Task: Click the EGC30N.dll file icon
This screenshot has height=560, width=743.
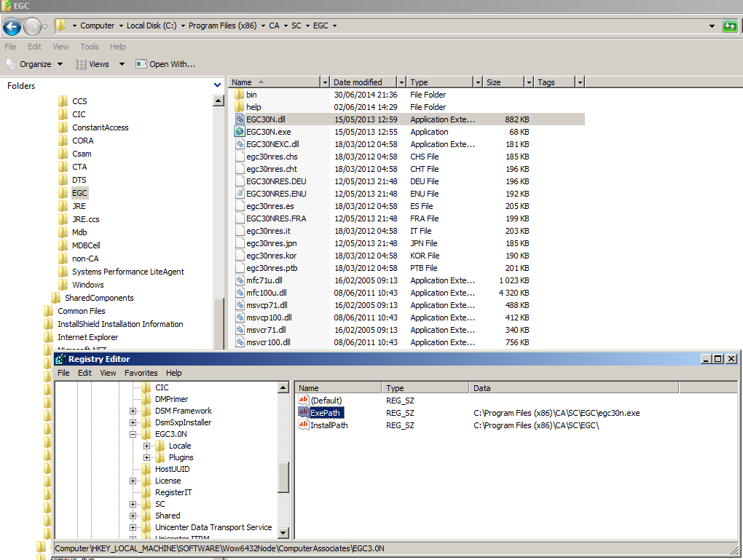Action: (240, 119)
